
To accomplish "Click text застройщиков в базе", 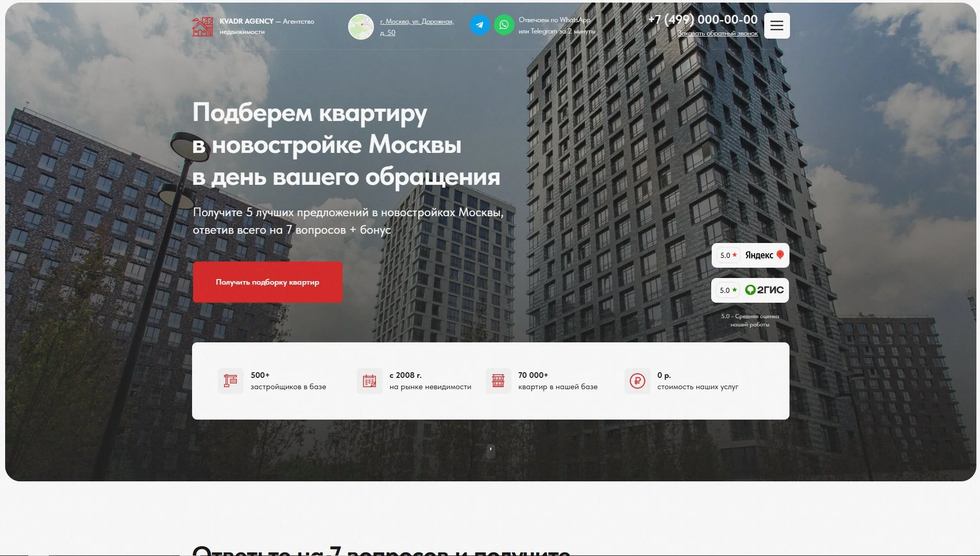I will click(288, 387).
